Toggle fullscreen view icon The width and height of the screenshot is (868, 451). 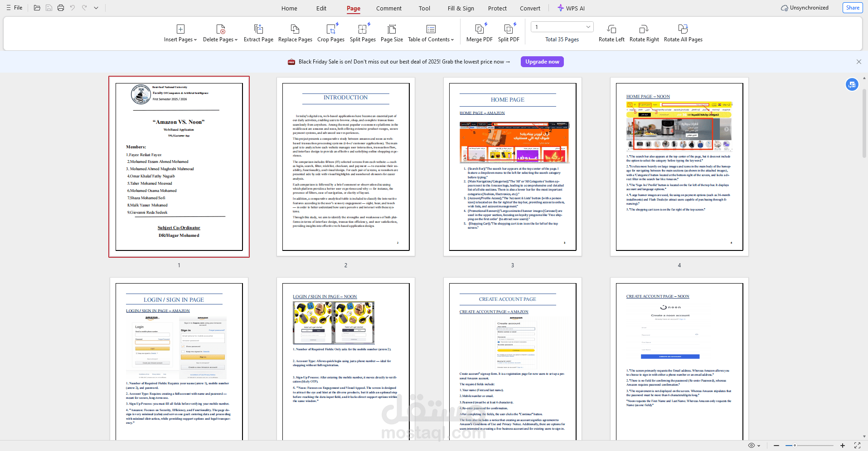click(857, 446)
